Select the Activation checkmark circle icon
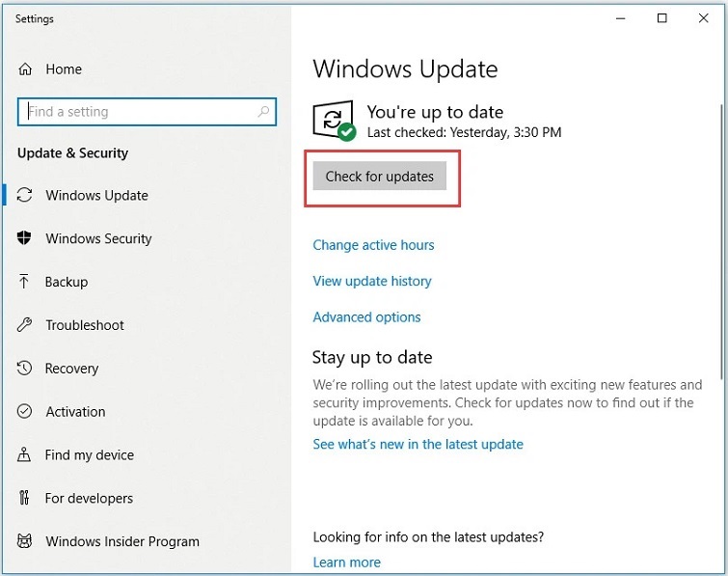 click(25, 412)
